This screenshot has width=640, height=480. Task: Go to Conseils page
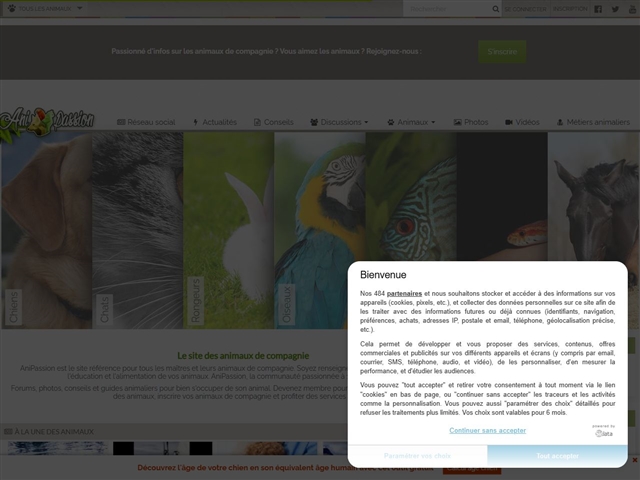(274, 122)
